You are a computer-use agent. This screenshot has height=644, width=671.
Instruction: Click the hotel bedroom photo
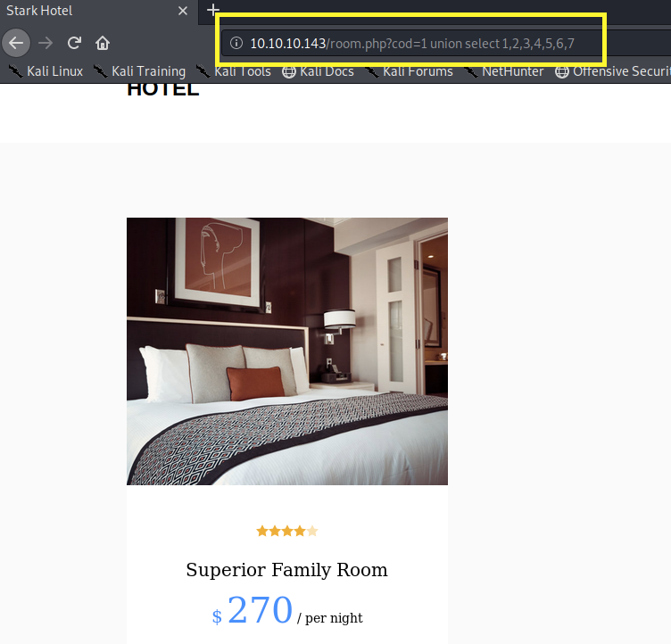point(286,351)
